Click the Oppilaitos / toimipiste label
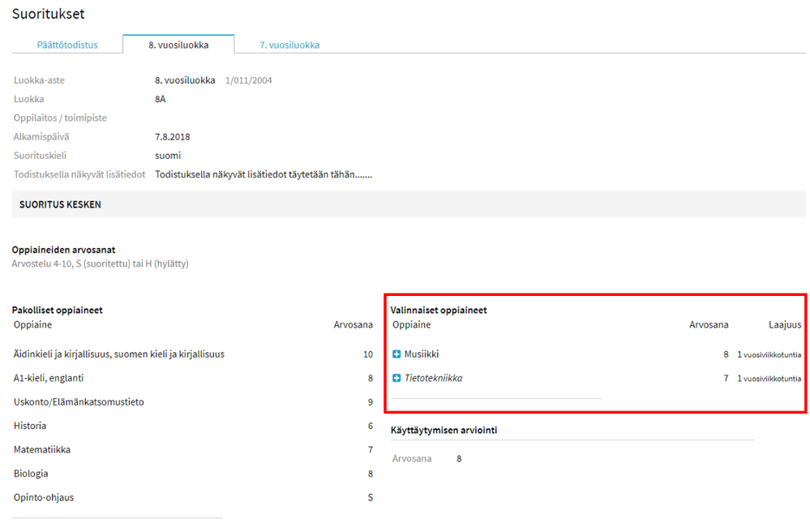810x532 pixels. pos(61,118)
